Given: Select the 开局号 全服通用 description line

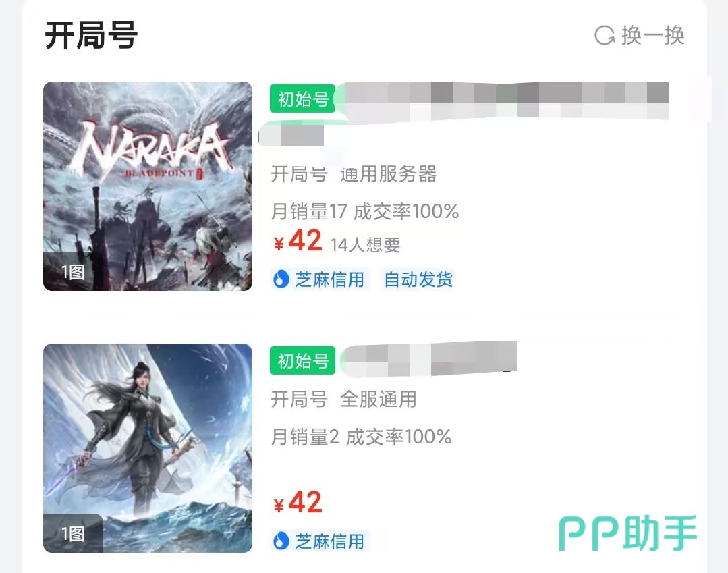Looking at the screenshot, I should pos(343,400).
